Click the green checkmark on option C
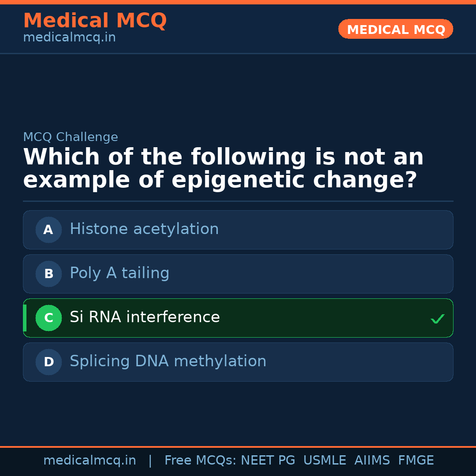The height and width of the screenshot is (476, 476). (x=437, y=319)
